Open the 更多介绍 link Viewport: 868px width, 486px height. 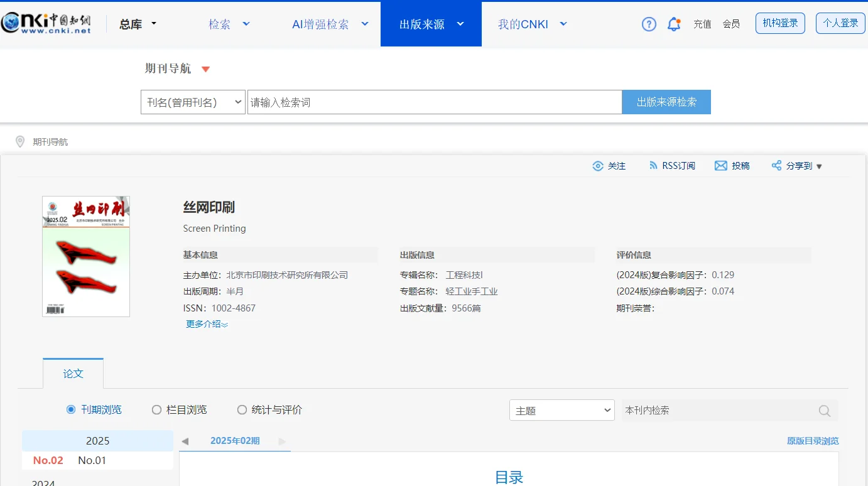point(206,324)
